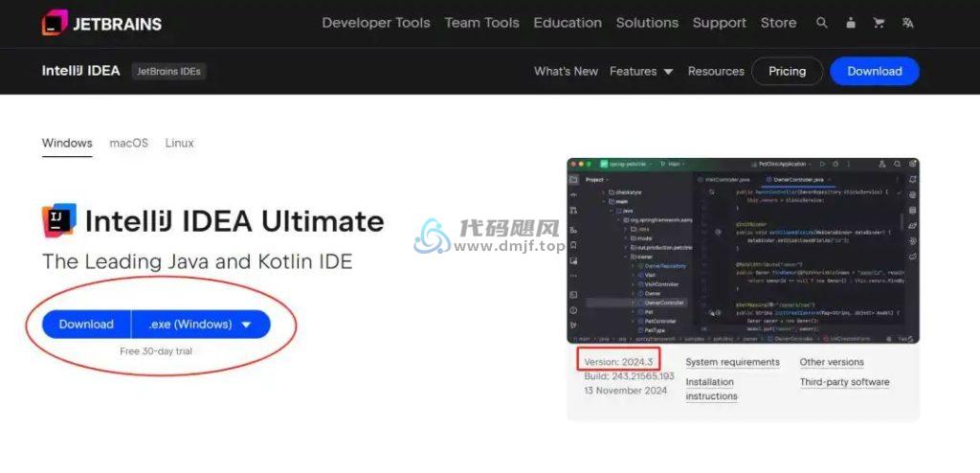Open the .exe (Windows) installer dropdown

point(201,324)
